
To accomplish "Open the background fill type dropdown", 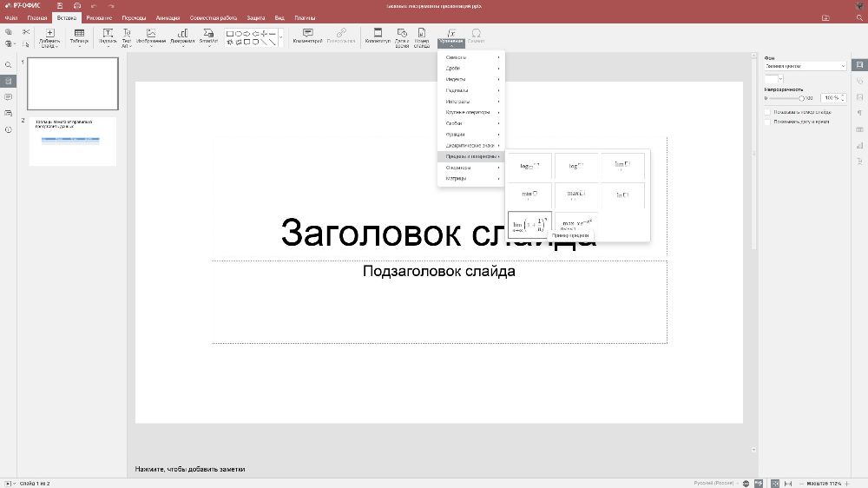I will 805,66.
